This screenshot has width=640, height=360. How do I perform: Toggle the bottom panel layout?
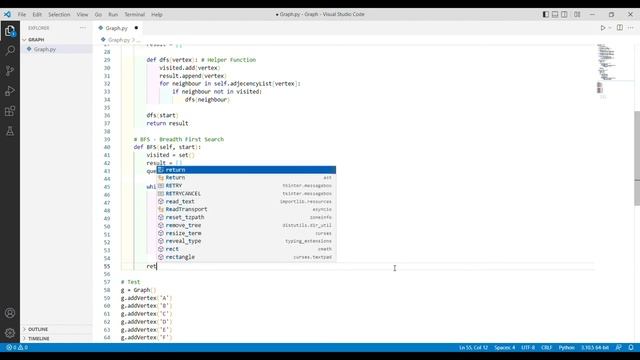point(555,14)
